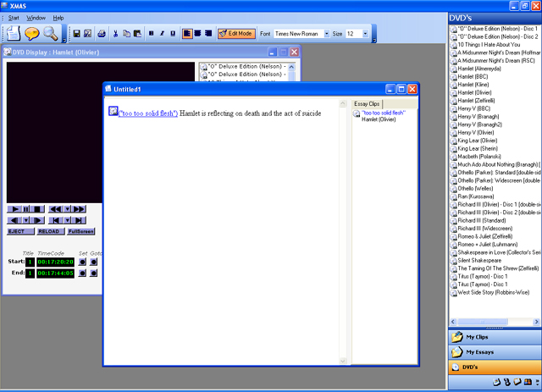Select 'too too solid flesh' in Essay Clips list
The image size is (542, 392).
pos(383,113)
